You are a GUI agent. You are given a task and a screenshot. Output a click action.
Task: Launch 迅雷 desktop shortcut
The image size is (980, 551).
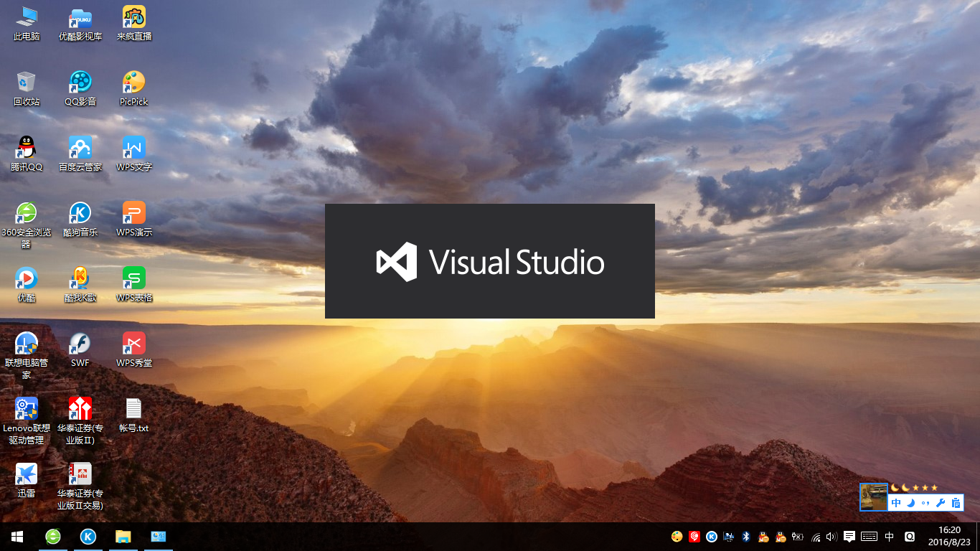(27, 480)
